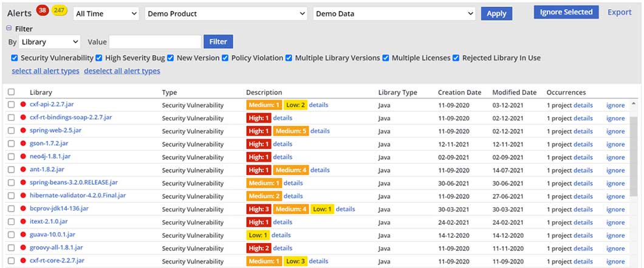Open the All Time period dropdown
The width and height of the screenshot is (644, 268).
point(106,13)
